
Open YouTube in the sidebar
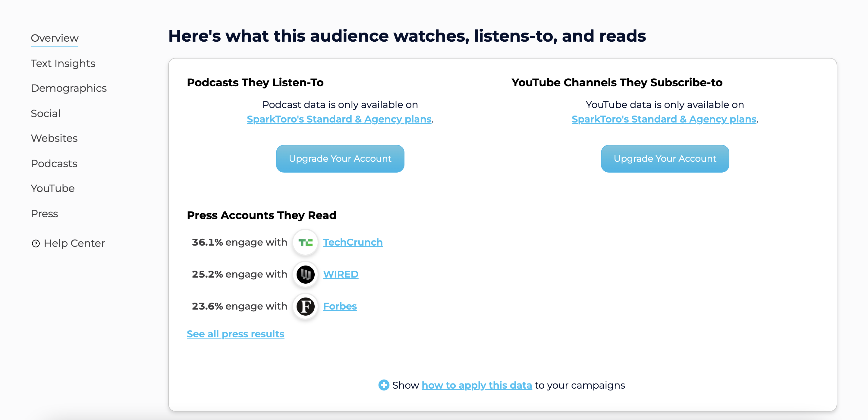[52, 188]
